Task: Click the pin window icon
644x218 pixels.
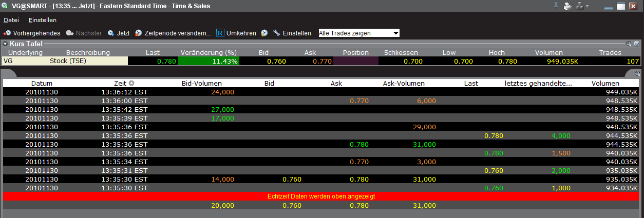Action: click(x=556, y=6)
